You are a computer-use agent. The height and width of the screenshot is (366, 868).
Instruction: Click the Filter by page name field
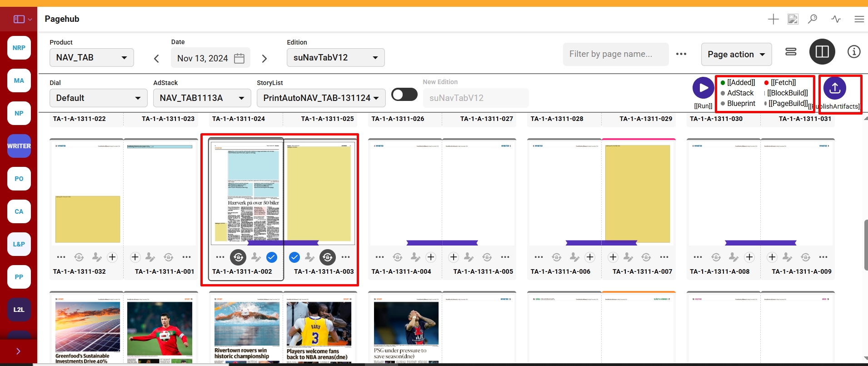point(615,54)
